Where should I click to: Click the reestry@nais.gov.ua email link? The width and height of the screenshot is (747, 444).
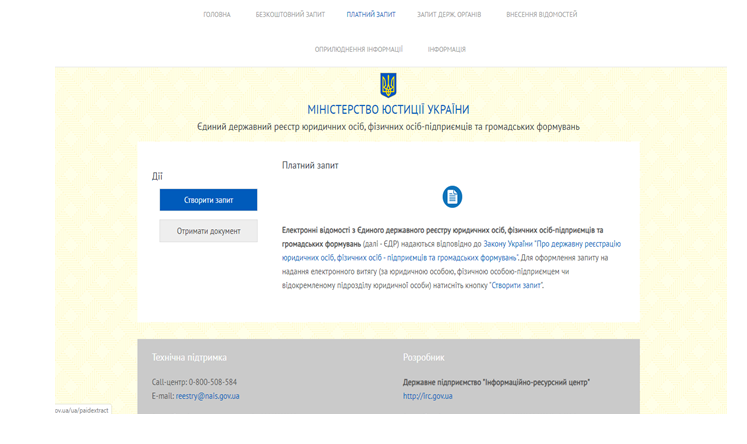(x=208, y=396)
